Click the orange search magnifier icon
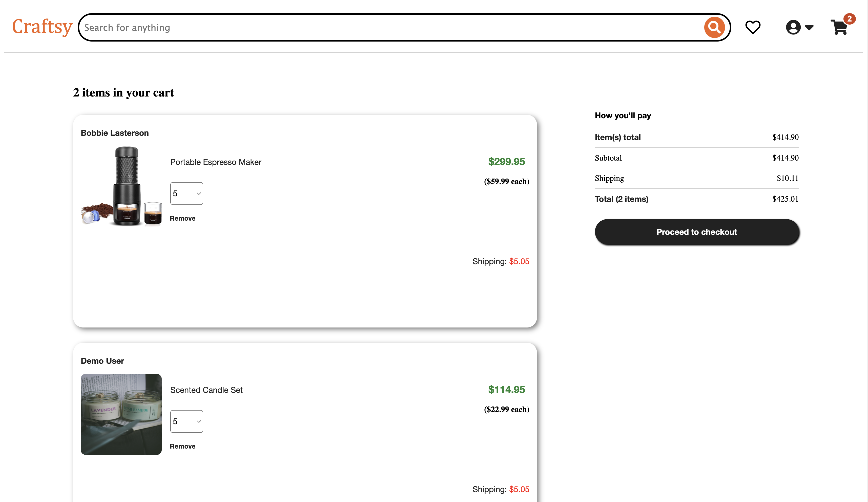 click(714, 27)
